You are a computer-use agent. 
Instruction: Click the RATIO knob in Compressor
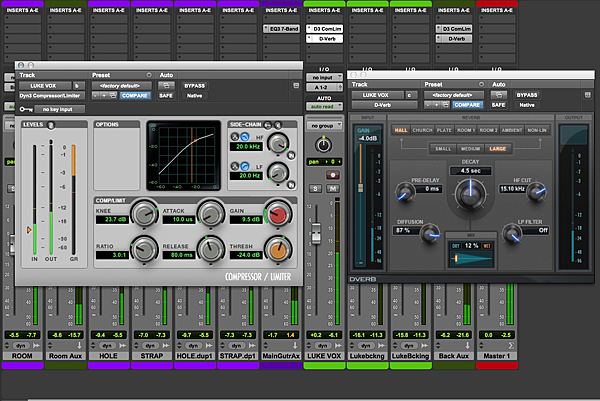[144, 249]
